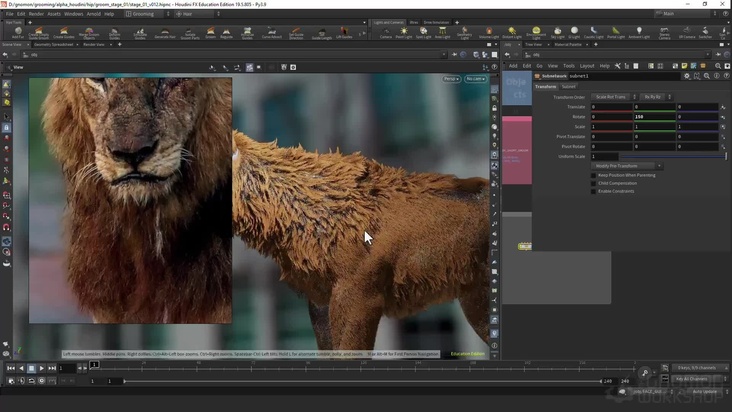Click the Point Light shelf tool
Image resolution: width=732 pixels, height=412 pixels.
pos(404,32)
